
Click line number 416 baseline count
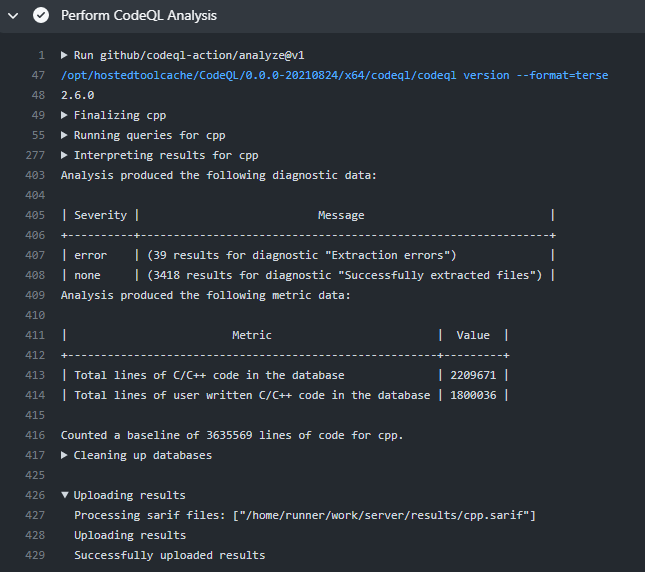(34, 435)
